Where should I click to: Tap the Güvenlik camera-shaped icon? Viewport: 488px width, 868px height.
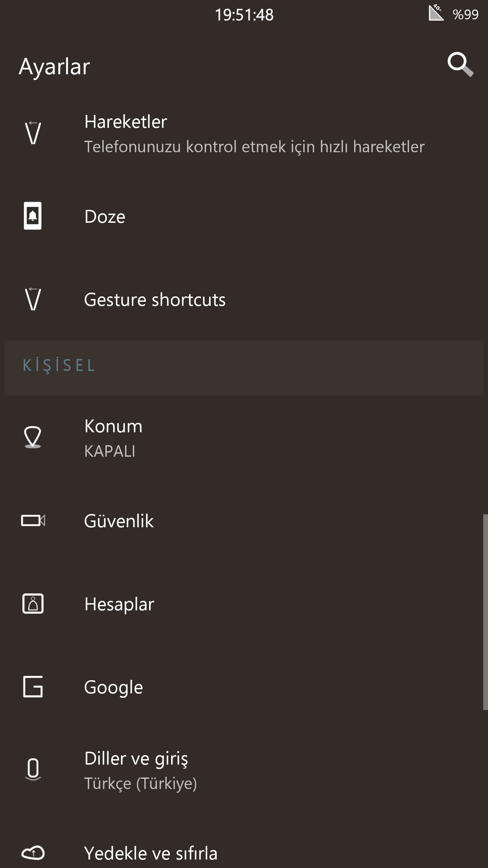pos(33,520)
